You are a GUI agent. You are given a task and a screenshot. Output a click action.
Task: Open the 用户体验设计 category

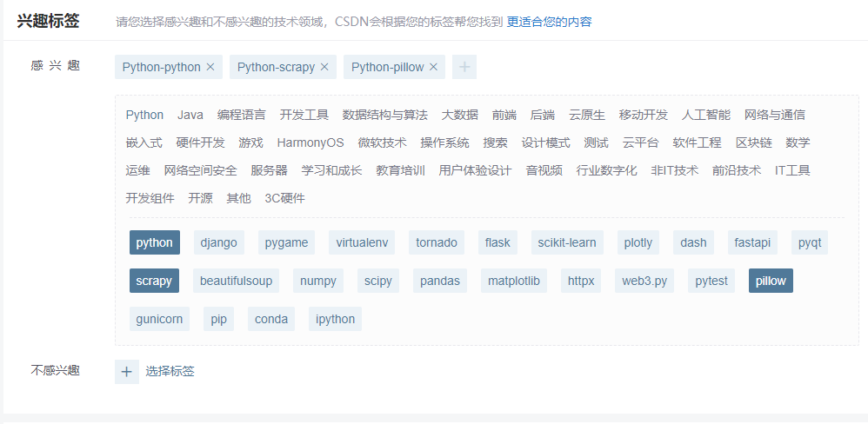475,170
